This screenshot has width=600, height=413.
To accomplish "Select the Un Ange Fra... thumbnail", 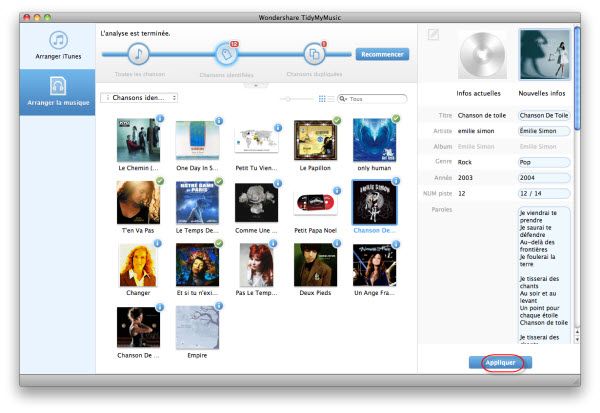I will point(374,265).
